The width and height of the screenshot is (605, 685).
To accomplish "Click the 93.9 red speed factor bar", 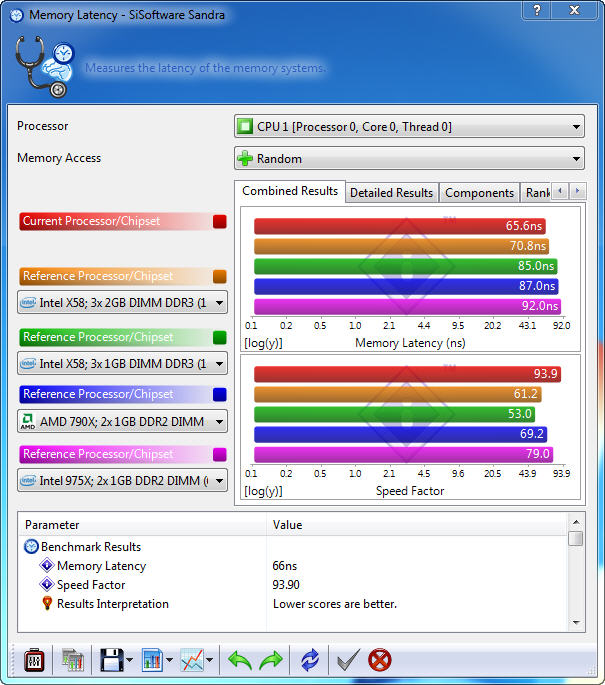I will pyautogui.click(x=408, y=374).
